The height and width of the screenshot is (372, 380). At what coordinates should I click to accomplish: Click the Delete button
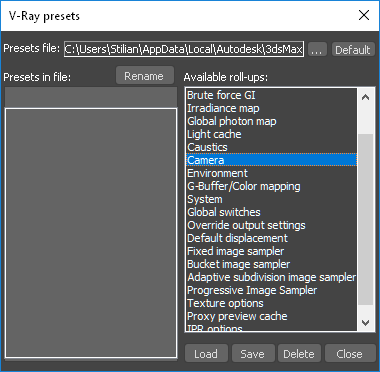[x=299, y=353]
